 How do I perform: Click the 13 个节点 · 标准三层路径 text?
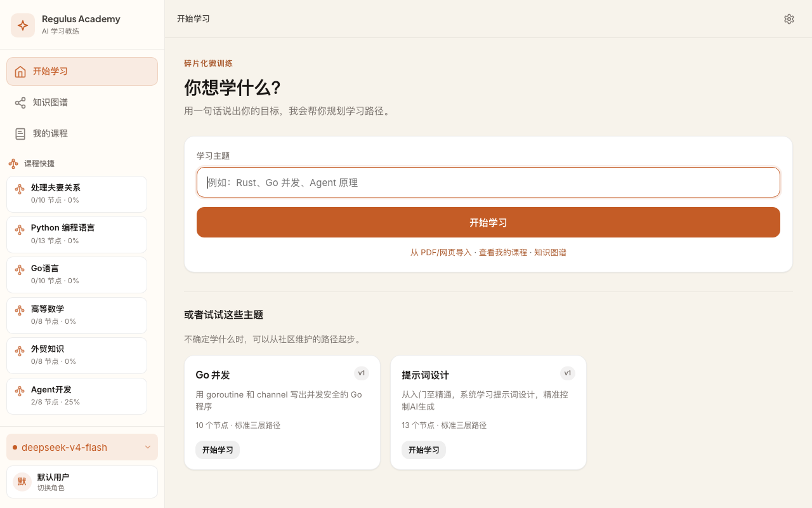pos(444,425)
